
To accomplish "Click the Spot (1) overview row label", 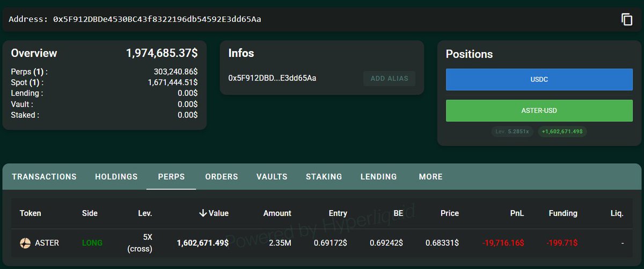I will click(x=27, y=83).
